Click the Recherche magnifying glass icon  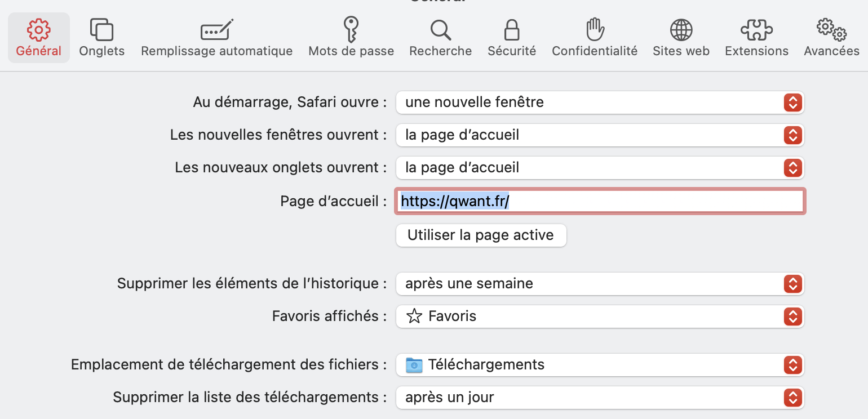[440, 30]
